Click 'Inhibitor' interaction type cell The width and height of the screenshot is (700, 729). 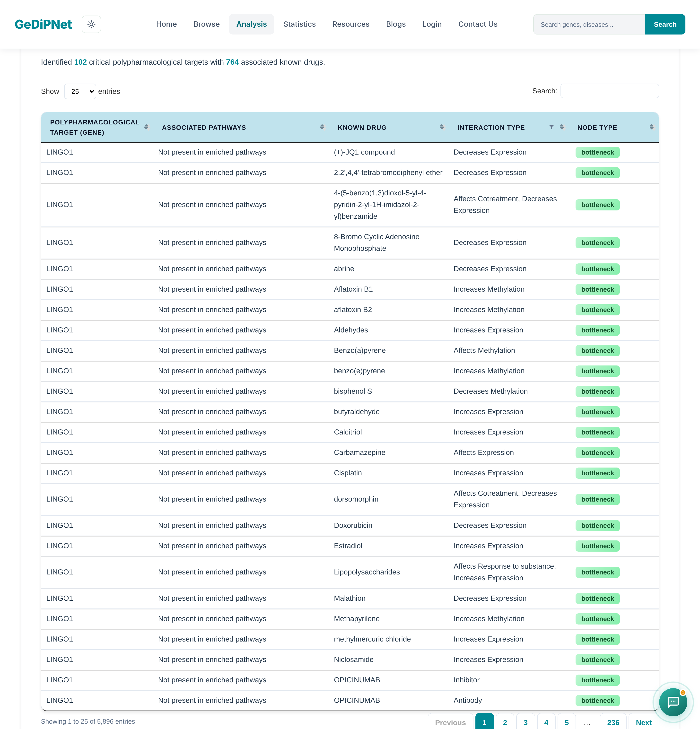(x=466, y=680)
